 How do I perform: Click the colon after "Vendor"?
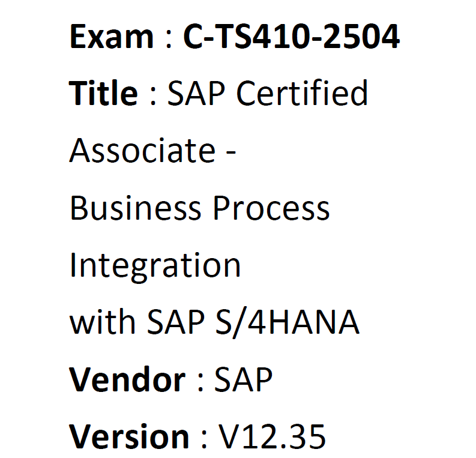coord(200,382)
